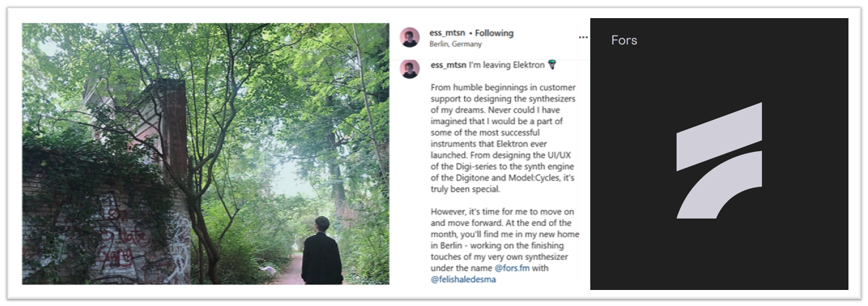Click the bold ess_mtsn name starting the caption
868x306 pixels.
point(448,65)
